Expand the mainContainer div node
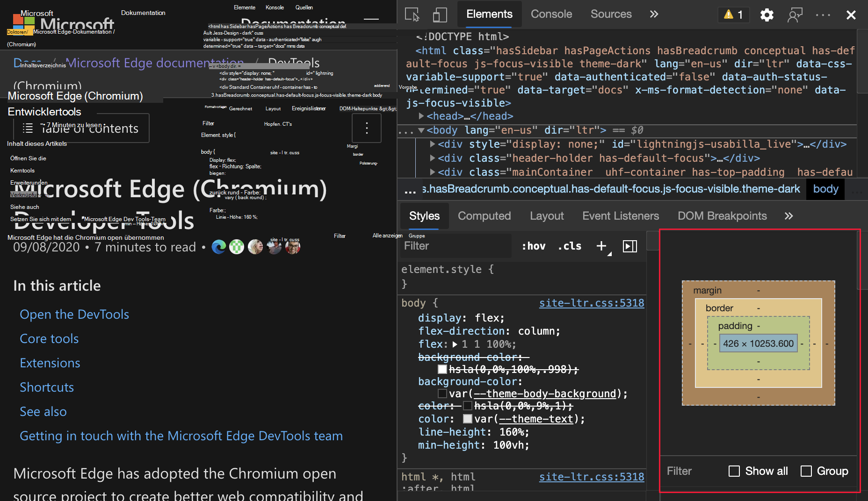This screenshot has height=501, width=868. [x=433, y=172]
